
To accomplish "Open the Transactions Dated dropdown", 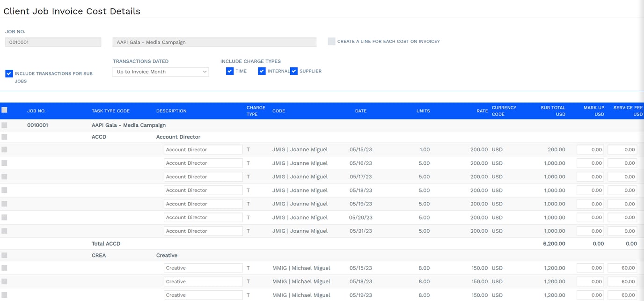I will pos(161,72).
